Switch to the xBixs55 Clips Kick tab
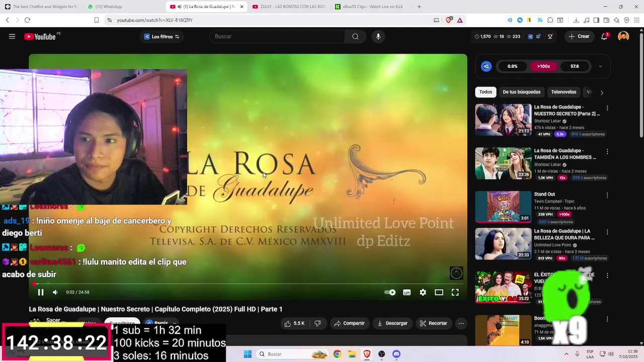 (x=371, y=7)
